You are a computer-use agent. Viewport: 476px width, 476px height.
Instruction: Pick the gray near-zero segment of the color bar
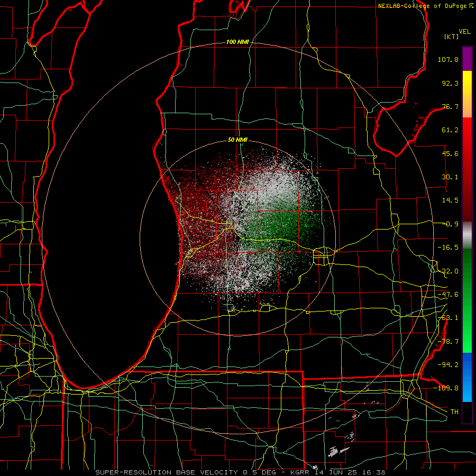[x=467, y=235]
